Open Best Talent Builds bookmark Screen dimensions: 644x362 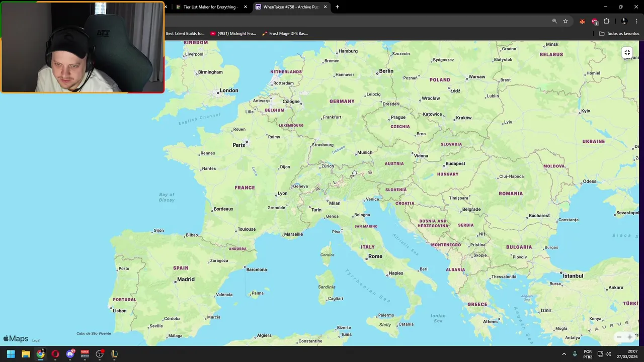(x=185, y=34)
